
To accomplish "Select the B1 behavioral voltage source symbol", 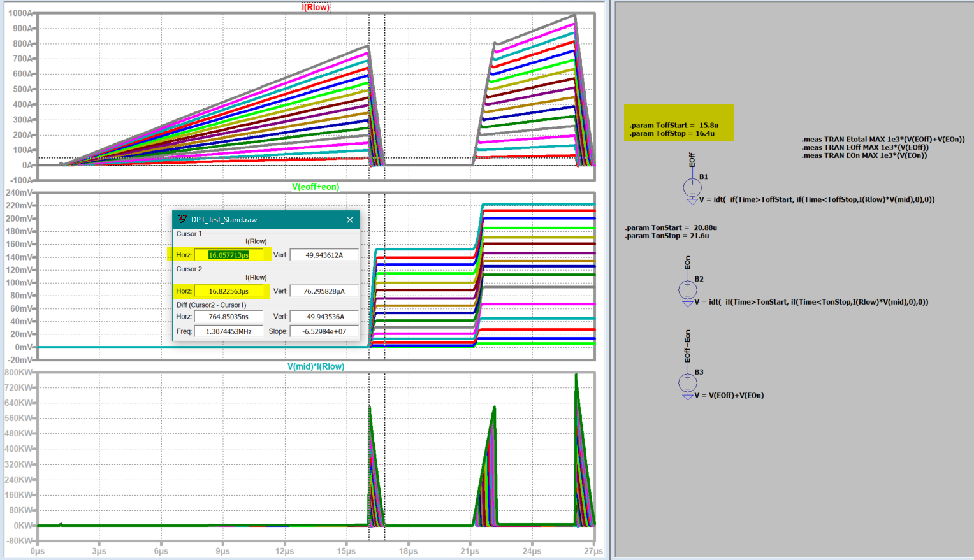I will click(692, 187).
